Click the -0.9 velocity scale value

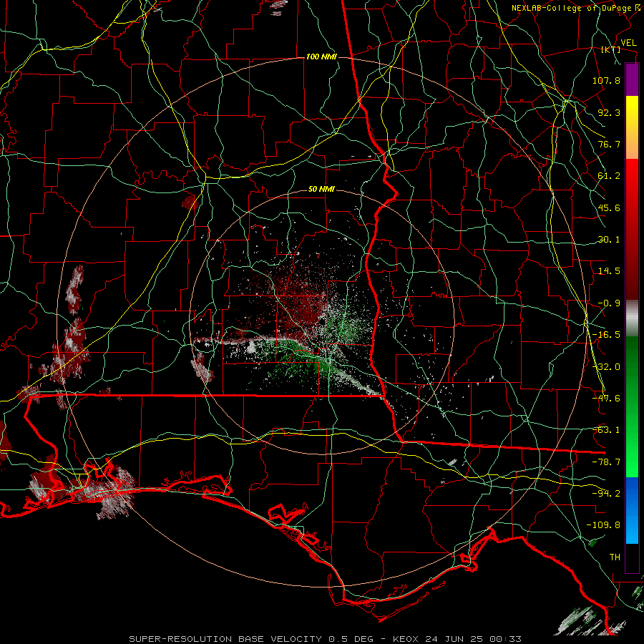[x=609, y=303]
